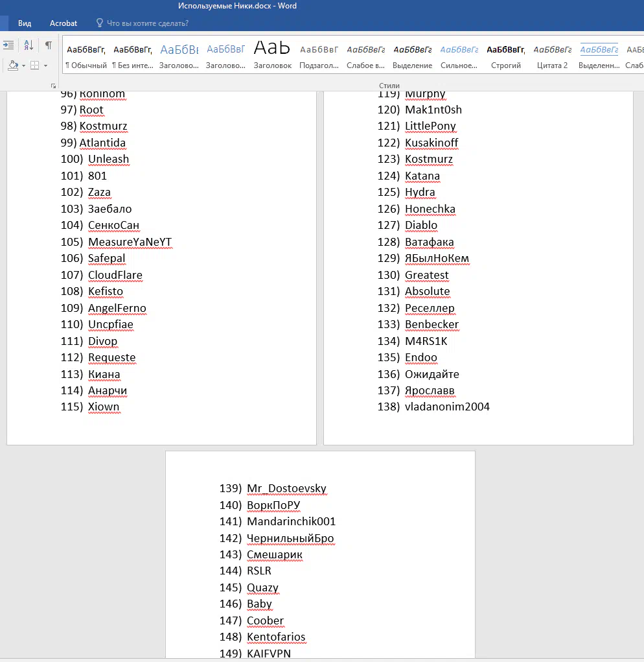This screenshot has width=644, height=662.
Task: Click the Increase Indent icon
Action: pos(8,45)
